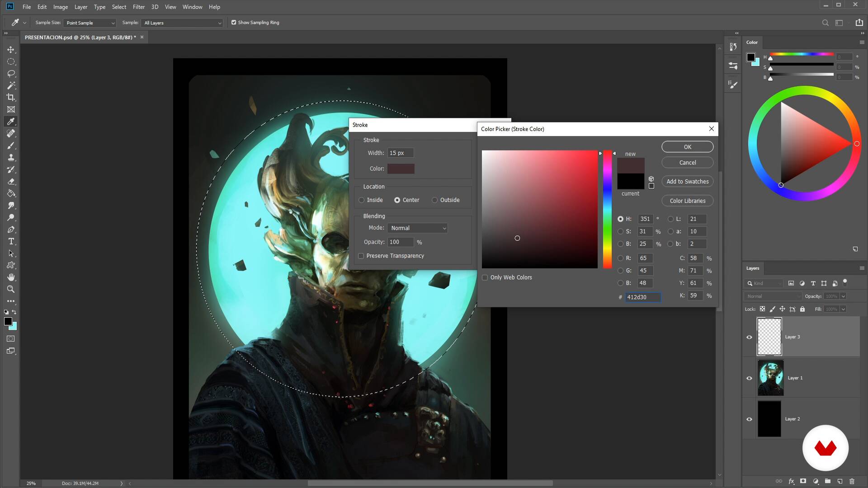The width and height of the screenshot is (868, 488).
Task: Click the vertical hue slider
Action: point(607,209)
